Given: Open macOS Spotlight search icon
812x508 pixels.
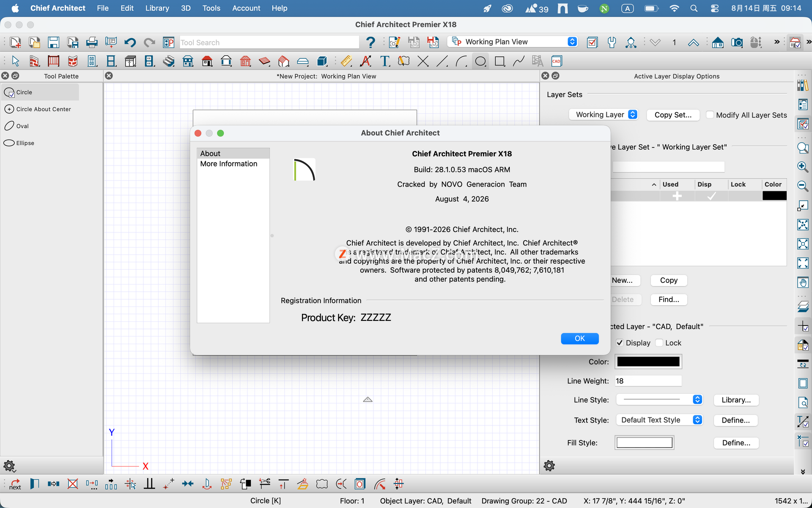Looking at the screenshot, I should pos(694,8).
